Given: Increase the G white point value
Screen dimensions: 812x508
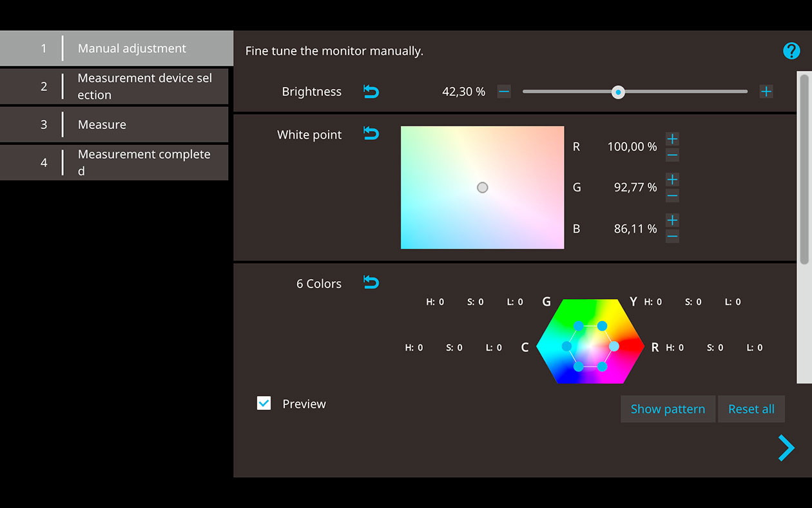Looking at the screenshot, I should [x=672, y=179].
